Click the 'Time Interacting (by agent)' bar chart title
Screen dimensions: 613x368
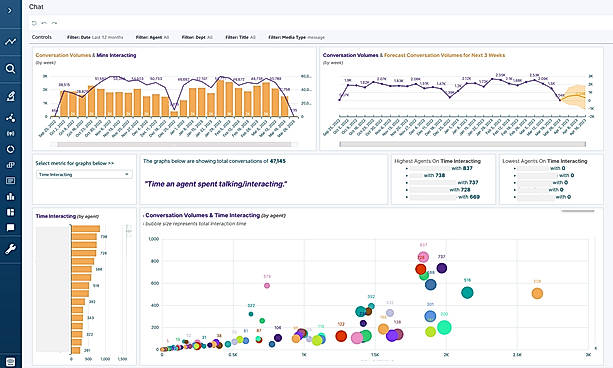(67, 216)
